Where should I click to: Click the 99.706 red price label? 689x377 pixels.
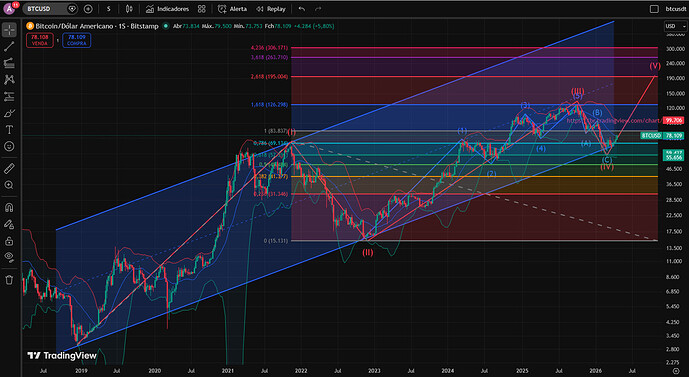[x=674, y=120]
